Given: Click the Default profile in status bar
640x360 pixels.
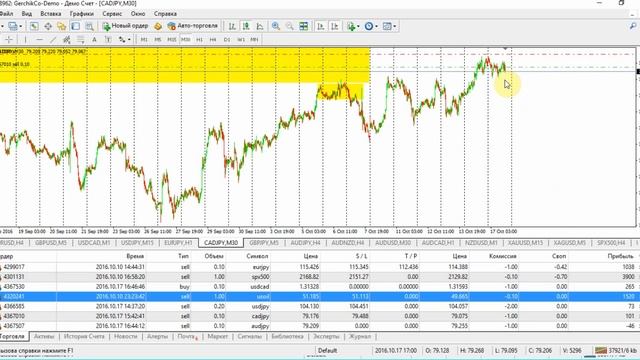Looking at the screenshot, I should [x=327, y=350].
